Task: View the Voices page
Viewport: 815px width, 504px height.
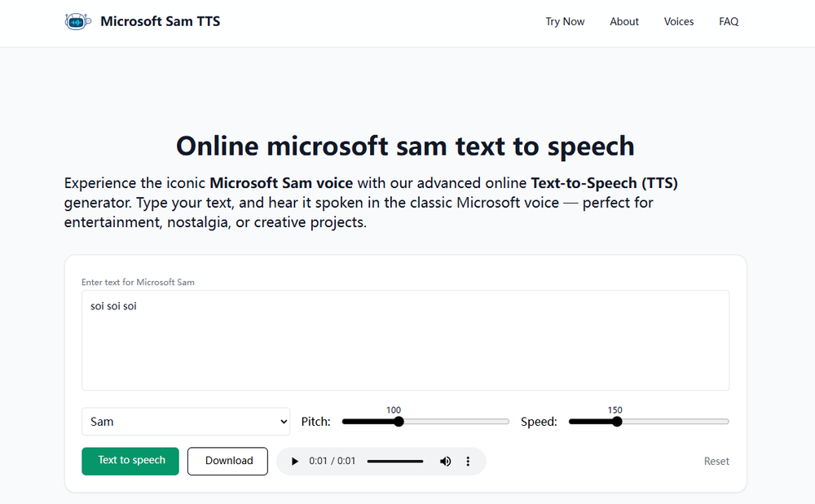Action: pos(679,21)
